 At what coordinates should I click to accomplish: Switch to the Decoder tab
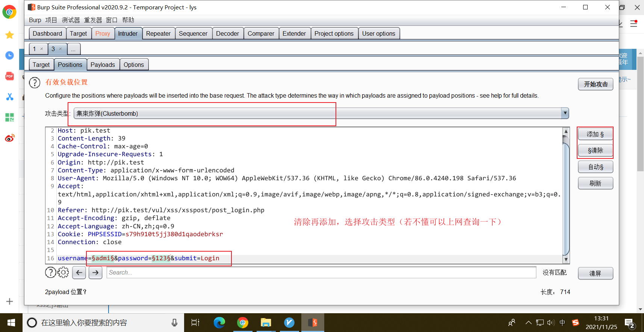227,33
